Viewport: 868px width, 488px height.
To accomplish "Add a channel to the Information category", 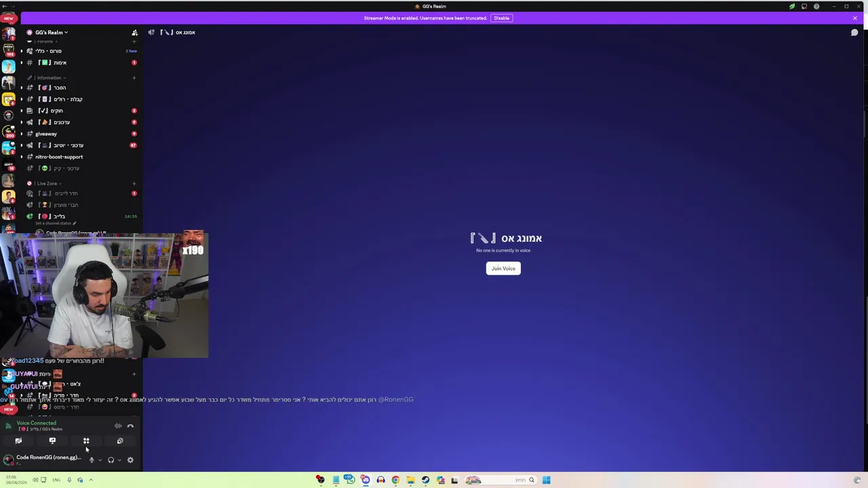I will pyautogui.click(x=134, y=78).
